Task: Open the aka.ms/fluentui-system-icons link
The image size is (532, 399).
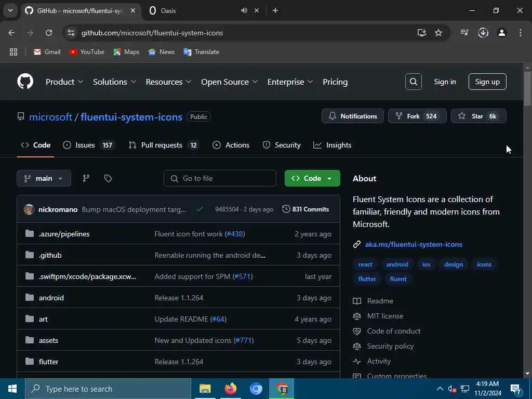Action: [414, 244]
